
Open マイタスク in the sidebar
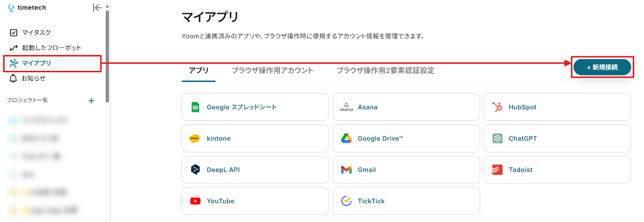click(36, 33)
